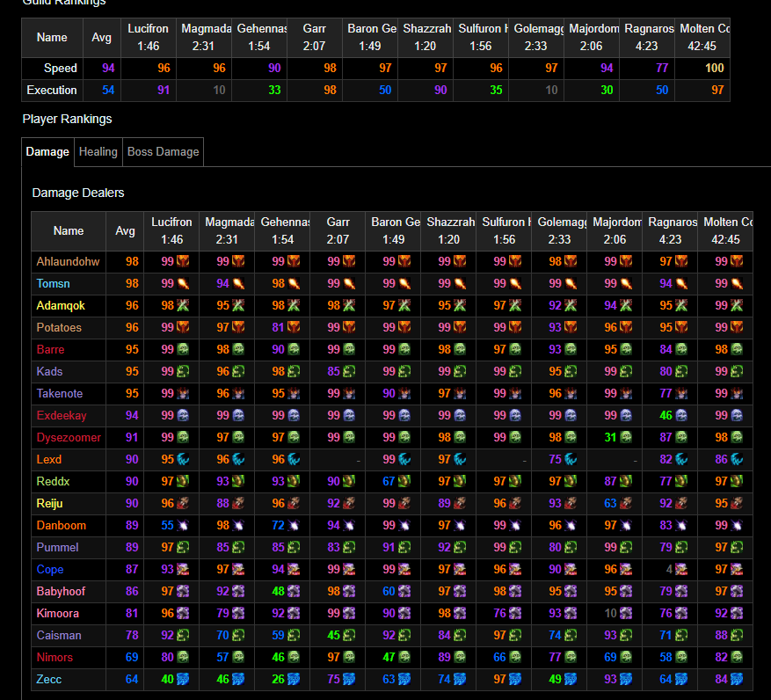Select the Damage tab
771x700 pixels.
click(47, 151)
